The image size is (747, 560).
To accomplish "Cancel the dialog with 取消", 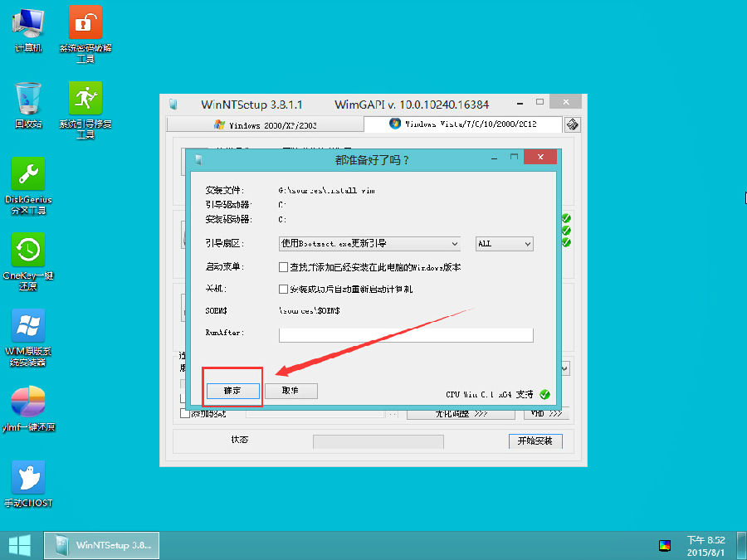I will (x=290, y=390).
